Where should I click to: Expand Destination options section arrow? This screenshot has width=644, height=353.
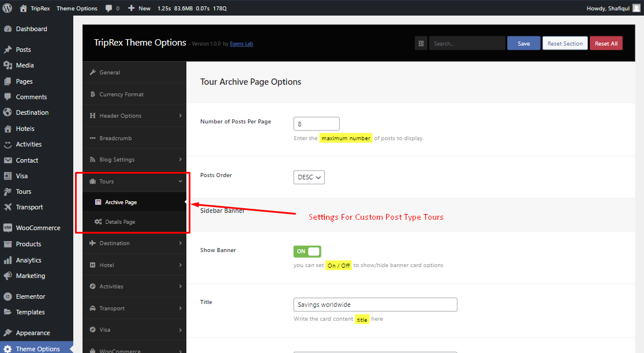click(x=180, y=243)
